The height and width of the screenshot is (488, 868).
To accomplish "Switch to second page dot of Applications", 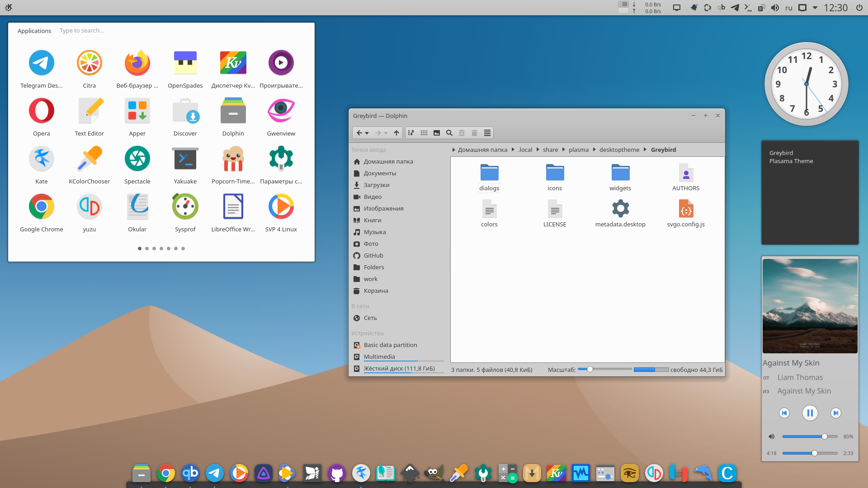I will (x=147, y=249).
